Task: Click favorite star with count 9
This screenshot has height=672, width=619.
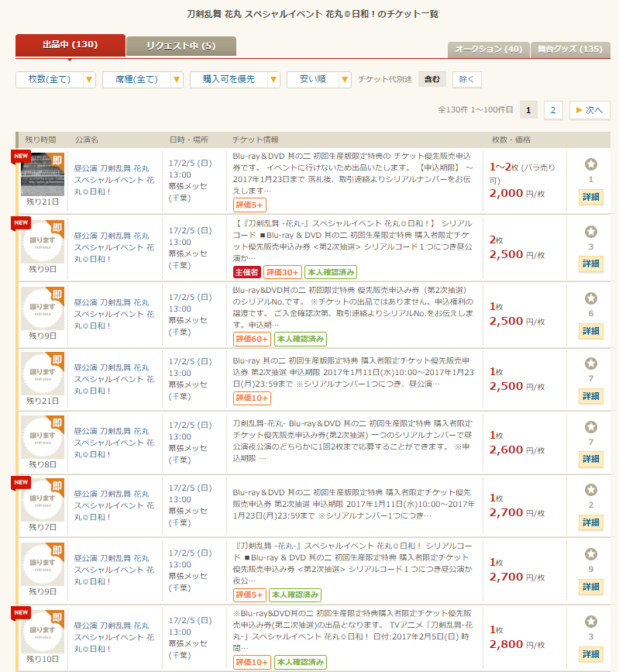Action: 591,554
